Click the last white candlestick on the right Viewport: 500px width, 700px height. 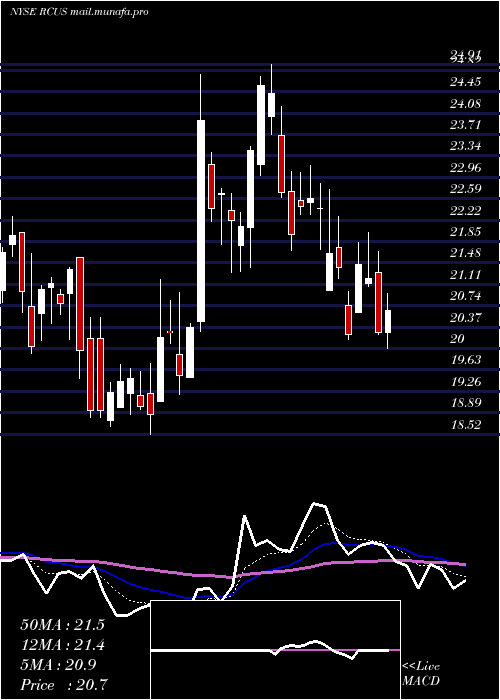pos(388,321)
